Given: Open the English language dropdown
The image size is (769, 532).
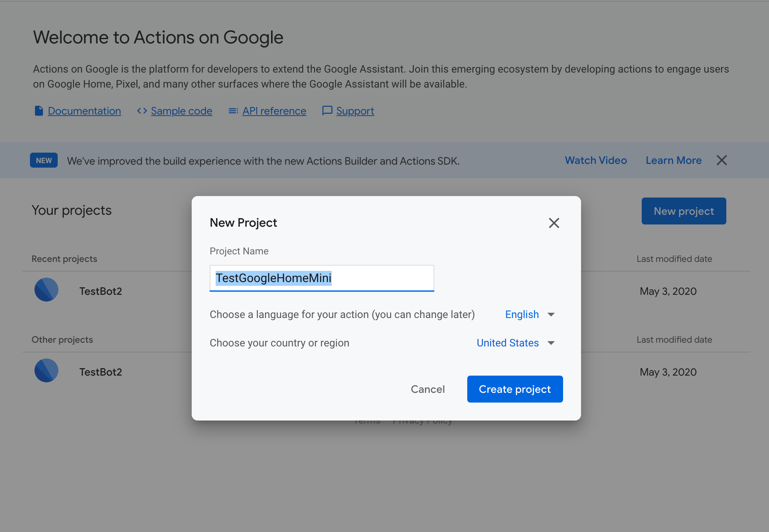Looking at the screenshot, I should [522, 314].
